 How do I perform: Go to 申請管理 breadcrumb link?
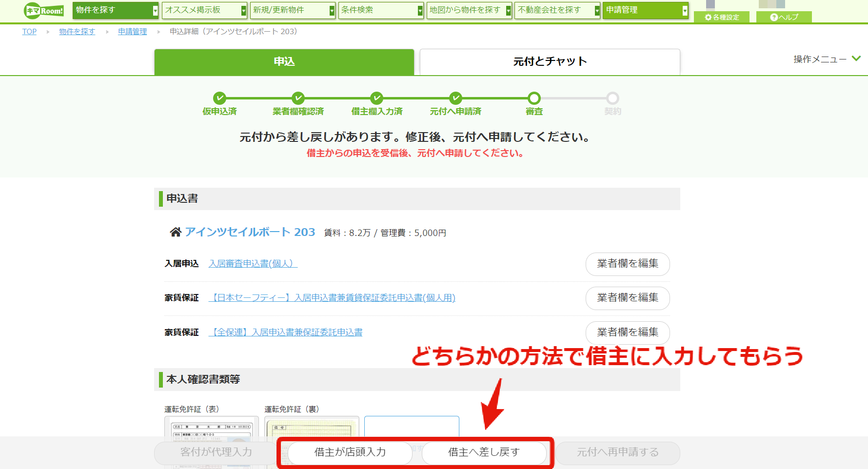point(132,31)
